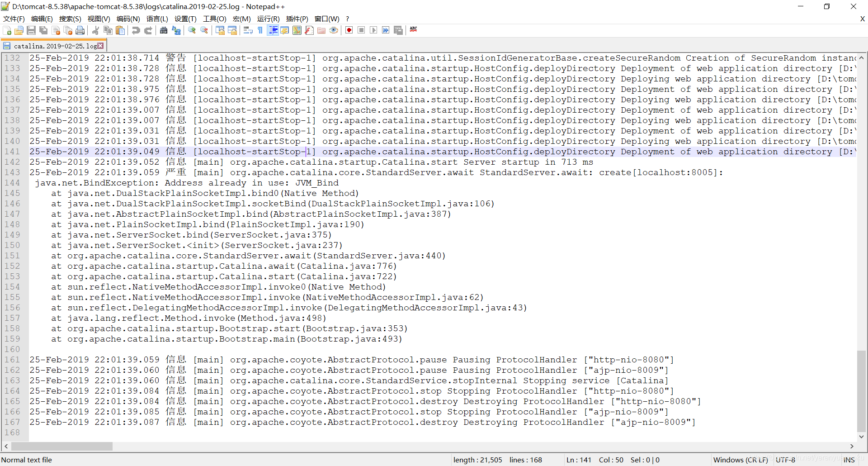Open the 设置(T) menu
Image resolution: width=868 pixels, height=466 pixels.
click(185, 19)
